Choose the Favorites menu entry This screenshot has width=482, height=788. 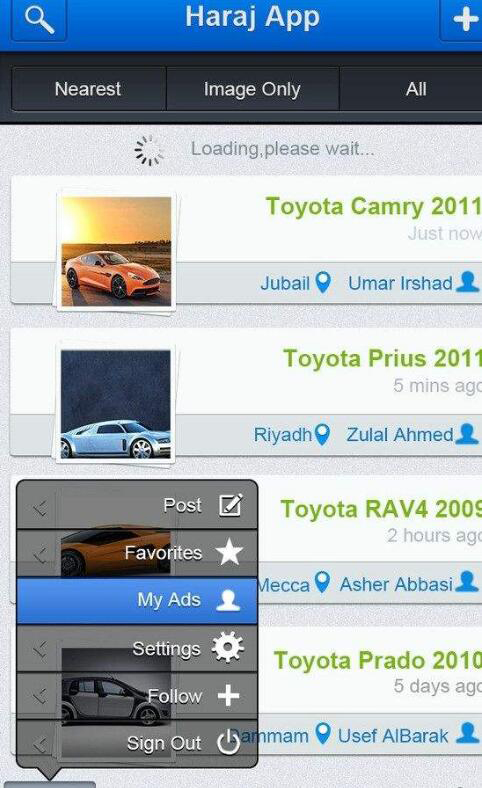point(137,553)
